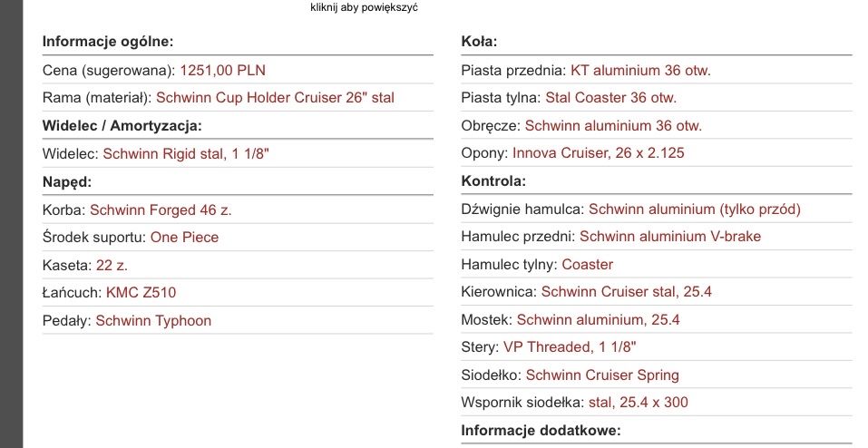Click the Schwinn Forged 46 z. crank link
The height and width of the screenshot is (448, 868).
pos(161,209)
